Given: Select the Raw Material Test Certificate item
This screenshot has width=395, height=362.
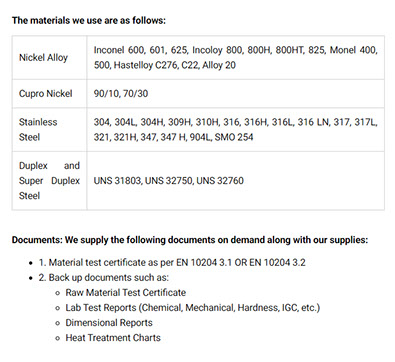Looking at the screenshot, I should point(126,293).
